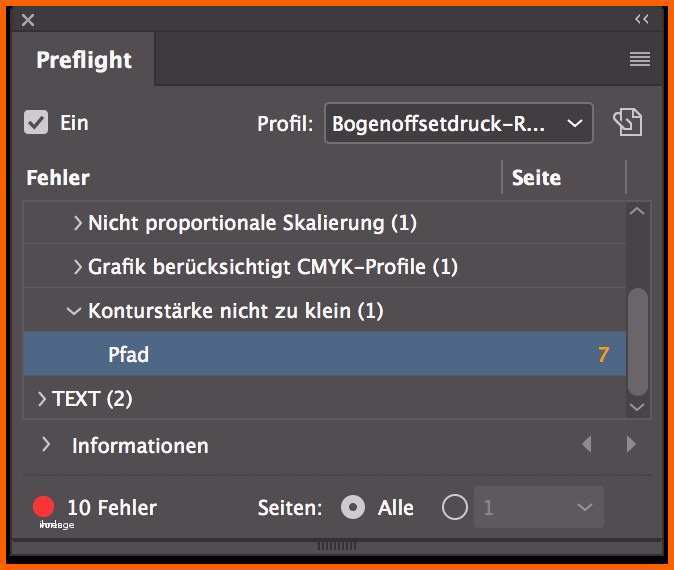Select the Pfad error row

(x=325, y=354)
